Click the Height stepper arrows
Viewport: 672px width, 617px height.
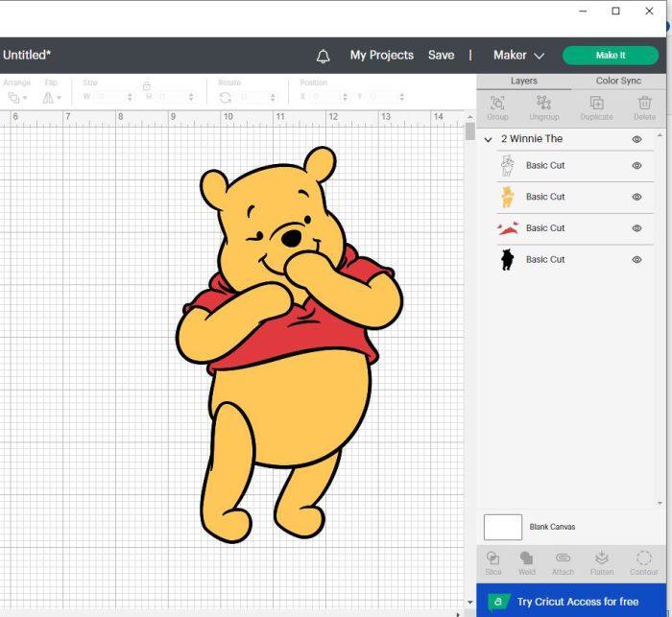[x=191, y=97]
